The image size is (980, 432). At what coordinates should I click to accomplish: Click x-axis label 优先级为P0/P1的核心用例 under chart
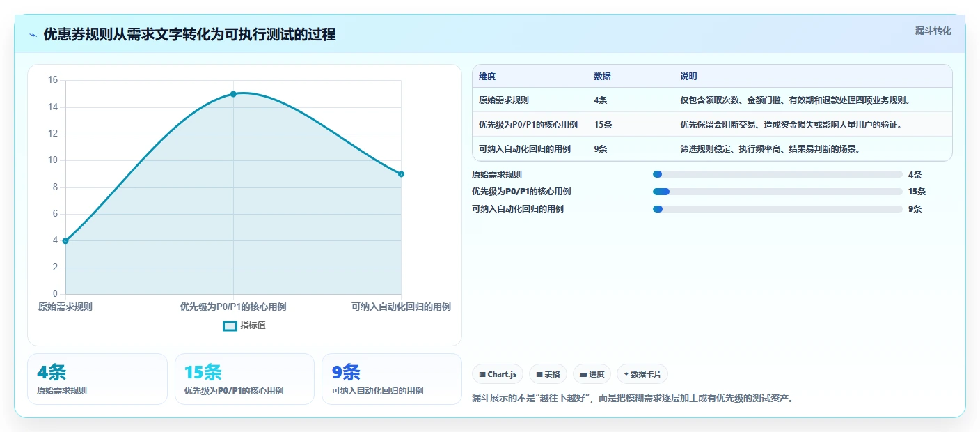[233, 307]
